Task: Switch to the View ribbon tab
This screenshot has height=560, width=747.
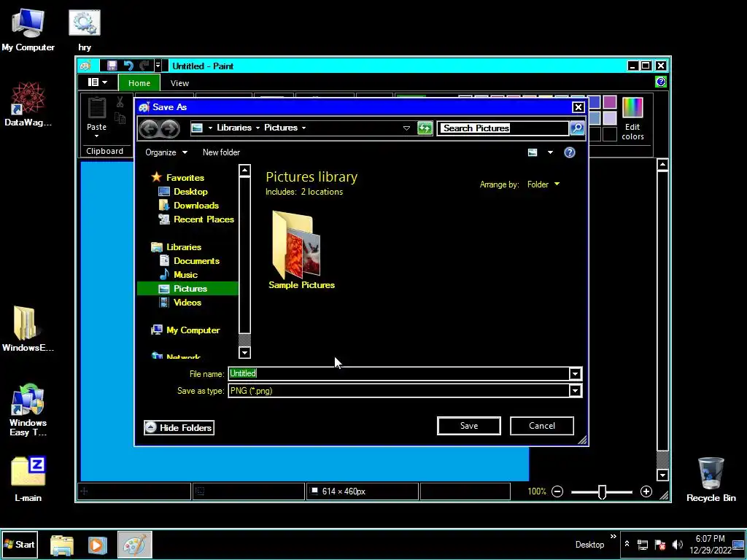Action: pyautogui.click(x=179, y=83)
